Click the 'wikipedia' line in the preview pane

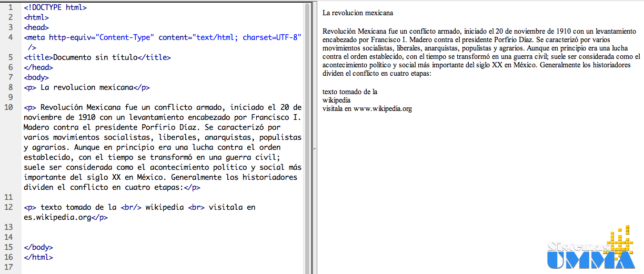(337, 100)
